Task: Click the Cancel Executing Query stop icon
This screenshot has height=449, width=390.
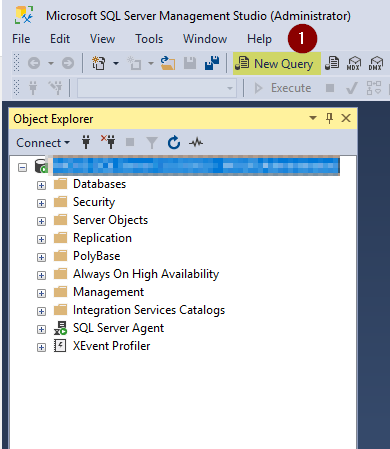Action: coord(330,88)
